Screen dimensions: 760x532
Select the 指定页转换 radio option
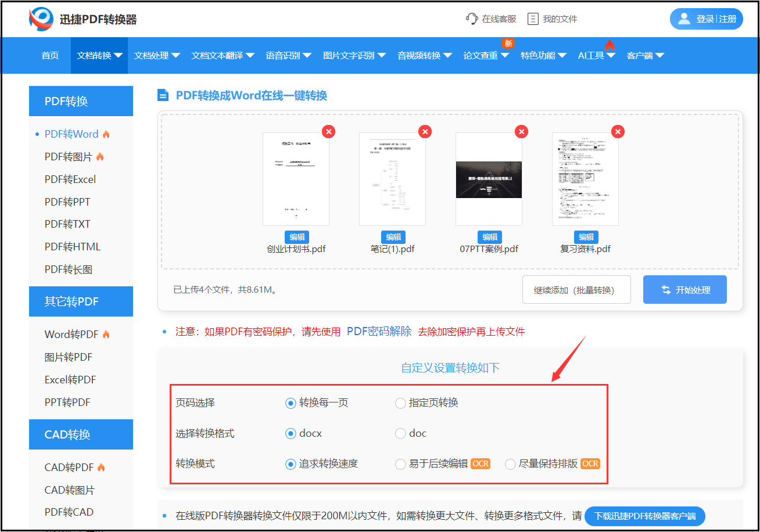400,402
